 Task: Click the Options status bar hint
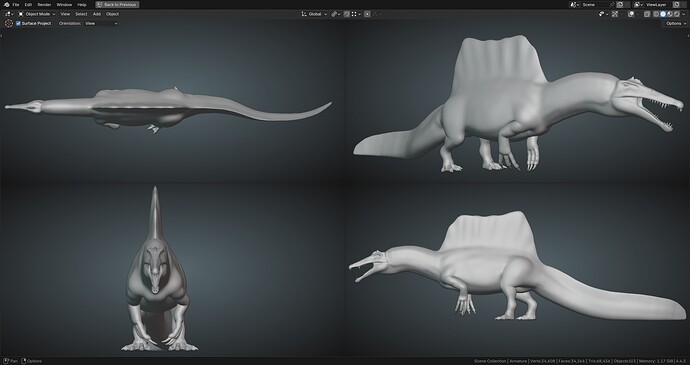pyautogui.click(x=32, y=361)
